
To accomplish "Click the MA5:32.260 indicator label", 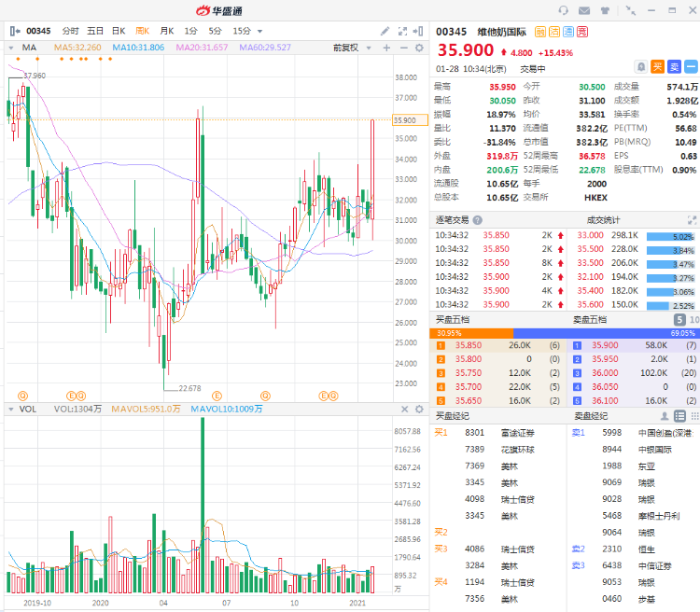I will (x=77, y=48).
